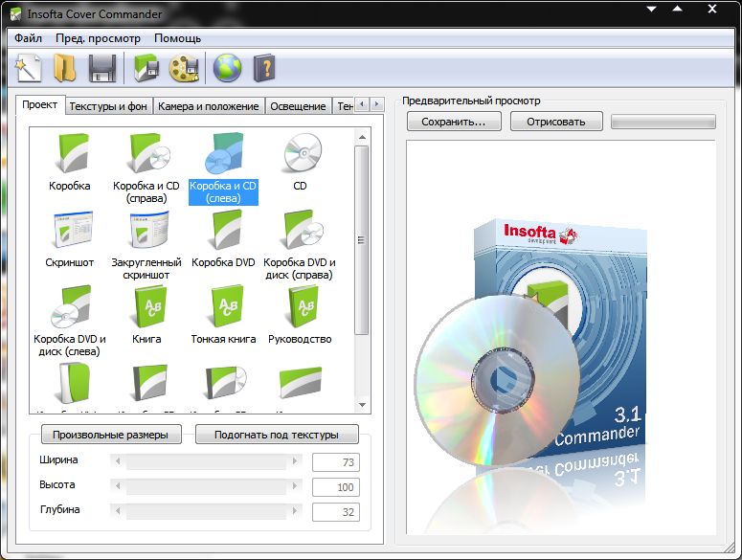Click the Глубина slider right arrow
The width and height of the screenshot is (742, 560).
295,511
